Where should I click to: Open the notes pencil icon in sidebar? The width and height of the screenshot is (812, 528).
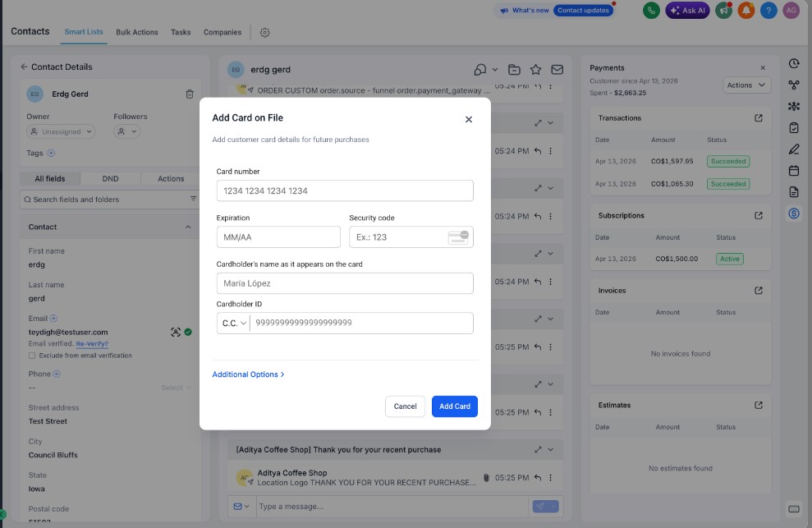coord(794,149)
